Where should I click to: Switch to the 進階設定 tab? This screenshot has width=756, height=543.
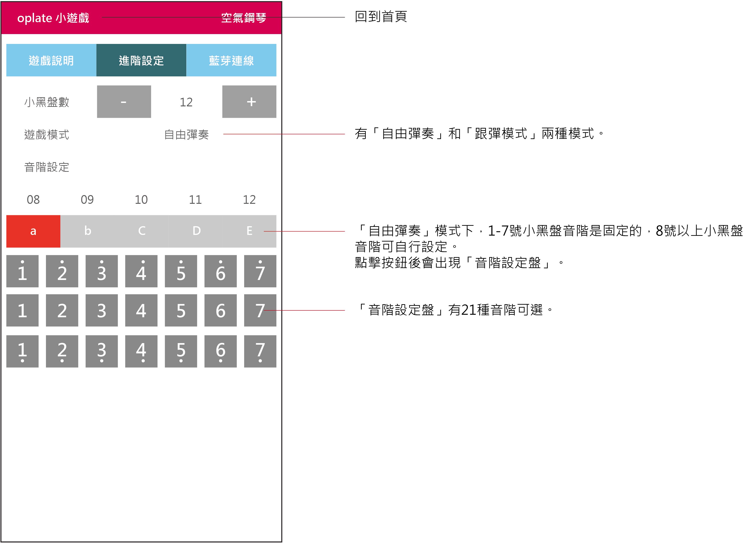pos(141,60)
